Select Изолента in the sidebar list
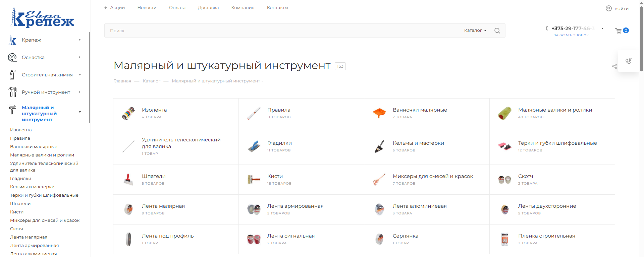This screenshot has height=257, width=644. tap(21, 130)
